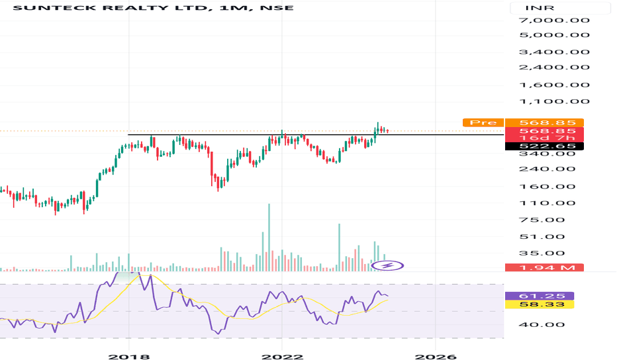Click the 7,000.00 price scale label
617x364 pixels.
pos(554,20)
